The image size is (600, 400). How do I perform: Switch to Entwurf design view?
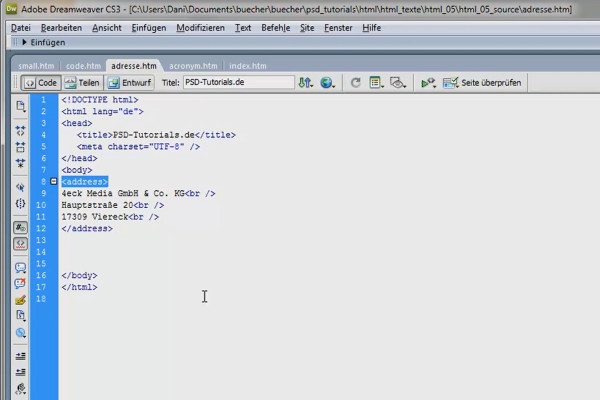tap(129, 83)
